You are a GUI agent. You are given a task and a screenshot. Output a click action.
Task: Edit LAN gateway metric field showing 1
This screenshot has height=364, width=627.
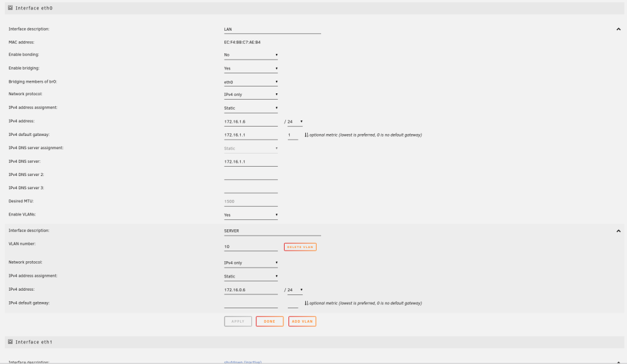(x=293, y=135)
